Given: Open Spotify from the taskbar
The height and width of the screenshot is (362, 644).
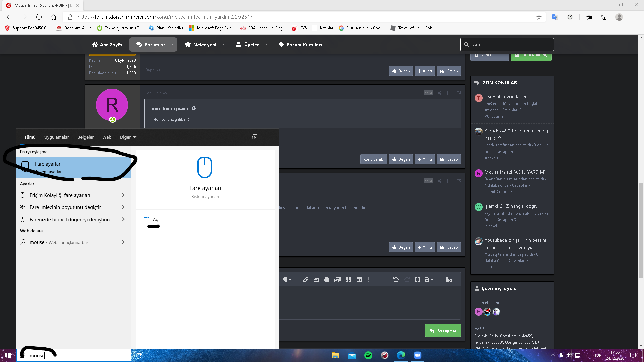Looking at the screenshot, I should tap(368, 355).
